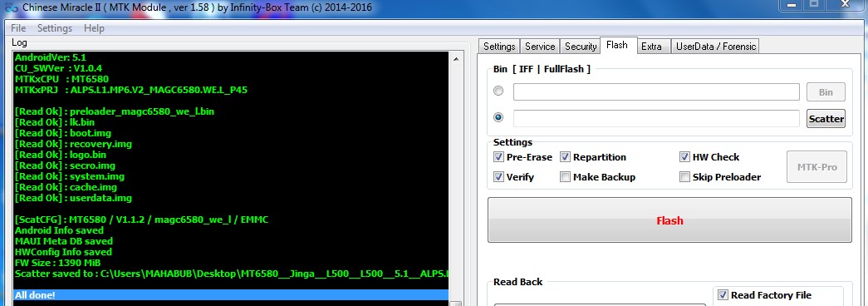Click the large Flash button
The image size is (868, 306).
tap(669, 220)
